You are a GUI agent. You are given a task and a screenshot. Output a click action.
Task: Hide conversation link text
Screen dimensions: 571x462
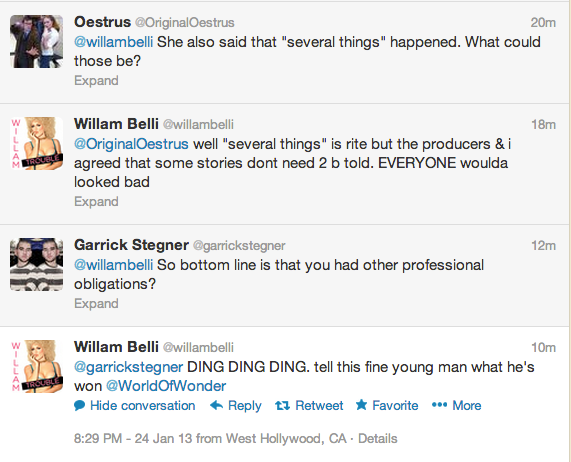(x=142, y=406)
